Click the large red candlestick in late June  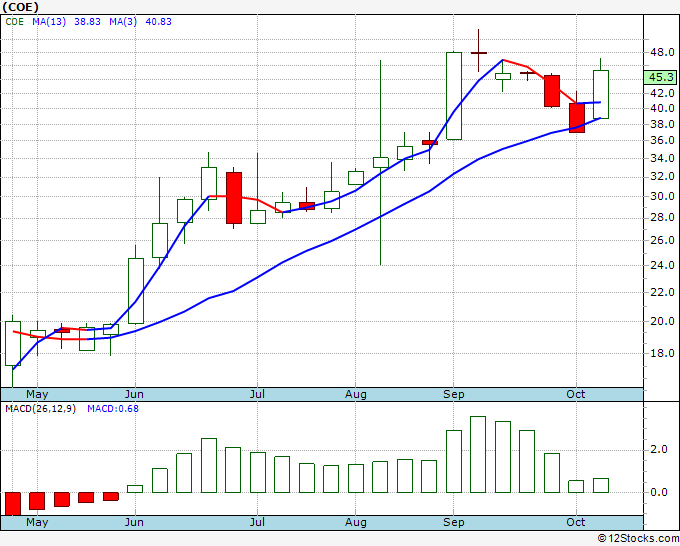click(234, 198)
